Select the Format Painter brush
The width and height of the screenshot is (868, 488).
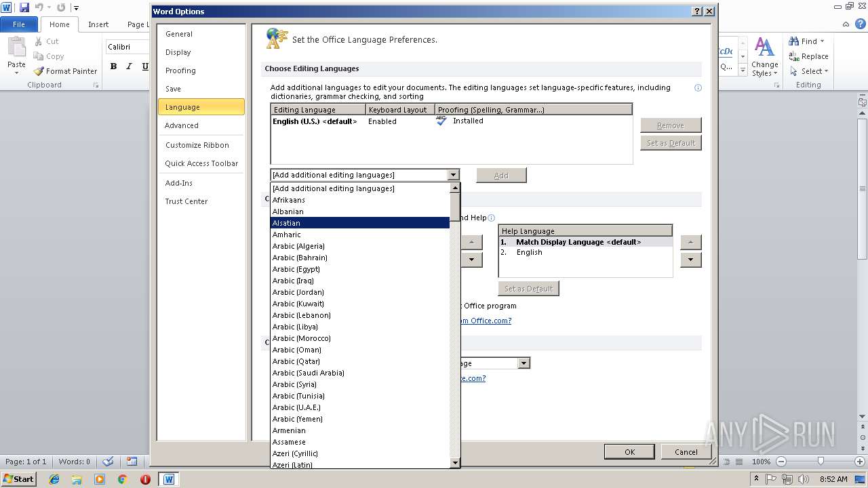point(39,71)
